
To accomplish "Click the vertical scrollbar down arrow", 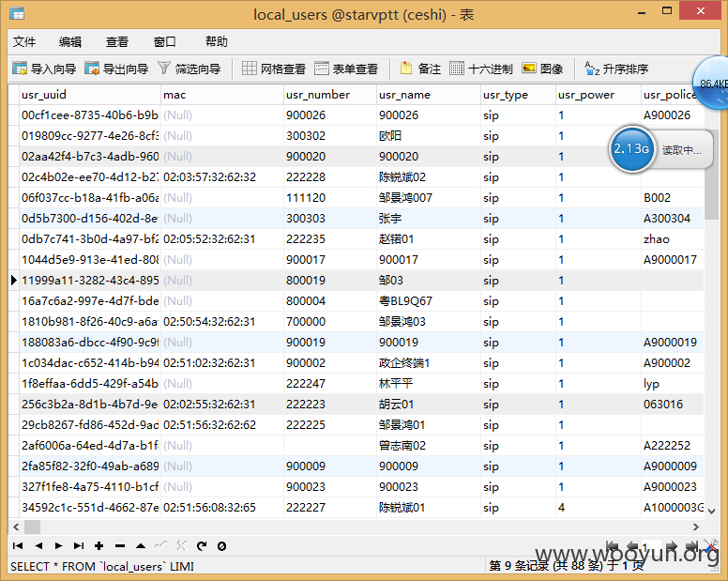I will pos(711,511).
